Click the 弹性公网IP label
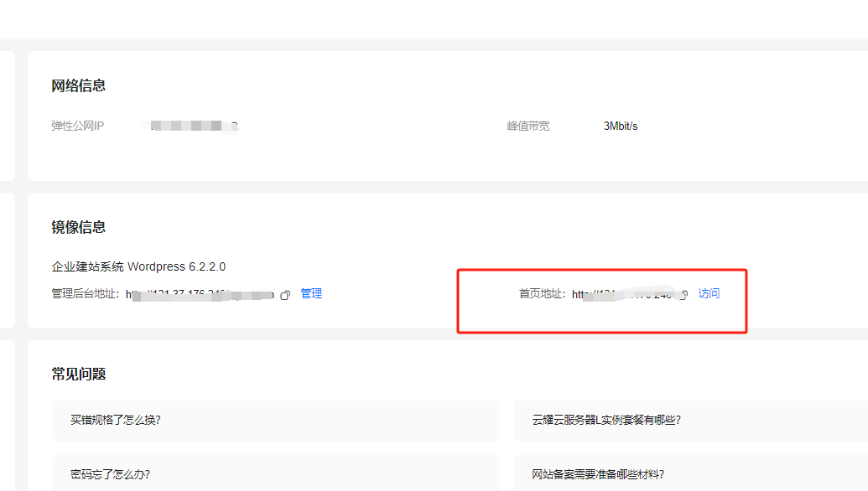Screen dimensions: 868x491 pyautogui.click(x=78, y=127)
